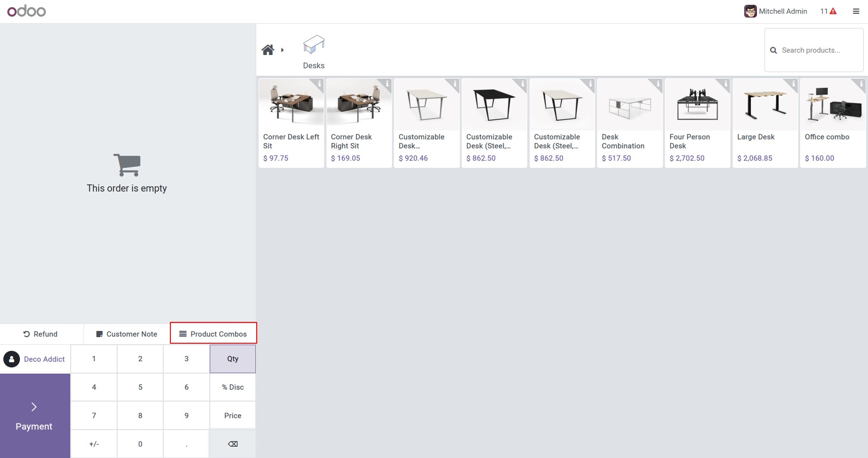Add black Customizable Desk (Steel) product
868x458 pixels.
click(495, 123)
